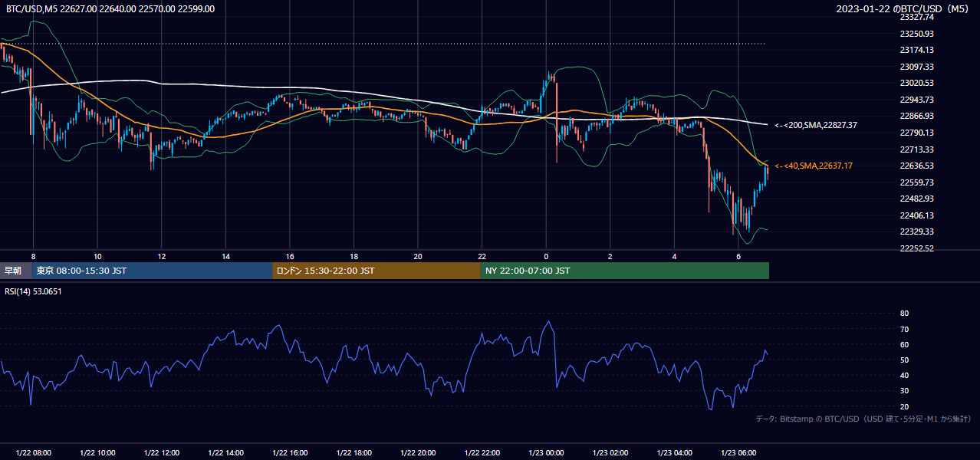Click the price axis value 22406.13

pyautogui.click(x=916, y=215)
